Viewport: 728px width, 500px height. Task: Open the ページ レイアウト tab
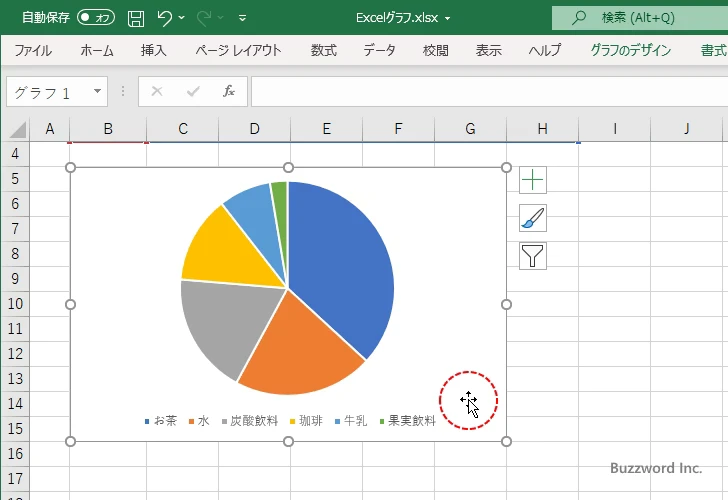(238, 50)
